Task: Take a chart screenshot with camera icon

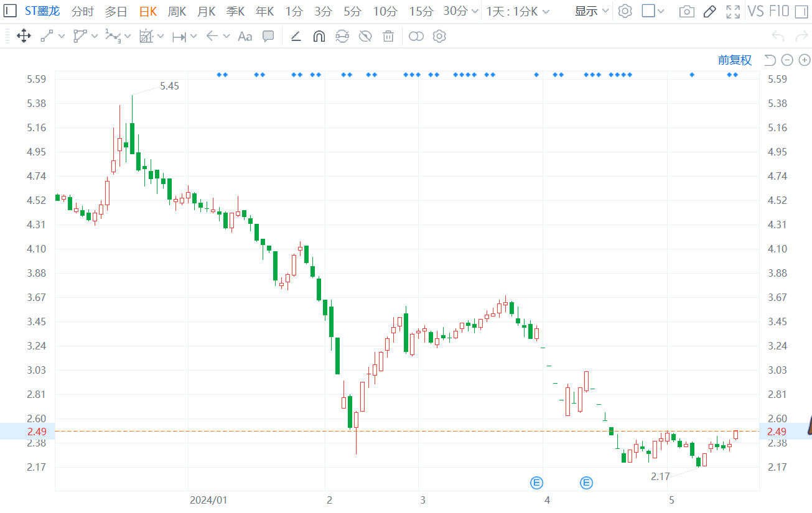Action: (x=686, y=11)
